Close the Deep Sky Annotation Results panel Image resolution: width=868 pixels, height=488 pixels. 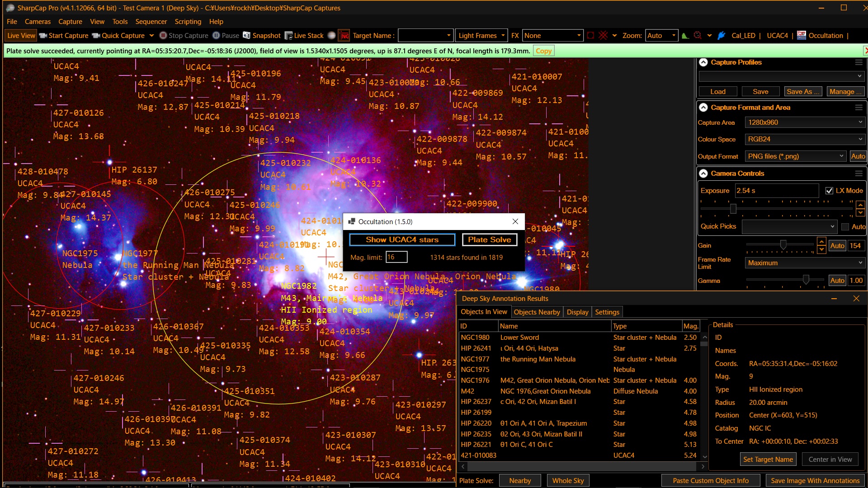click(x=856, y=299)
